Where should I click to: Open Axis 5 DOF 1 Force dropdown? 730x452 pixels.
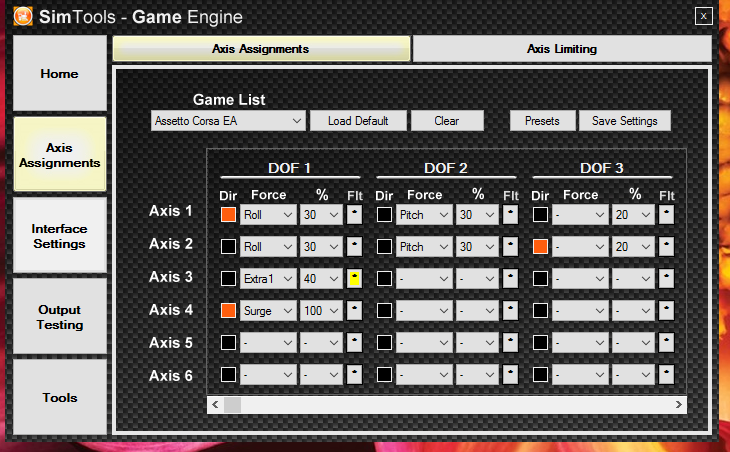coord(268,343)
